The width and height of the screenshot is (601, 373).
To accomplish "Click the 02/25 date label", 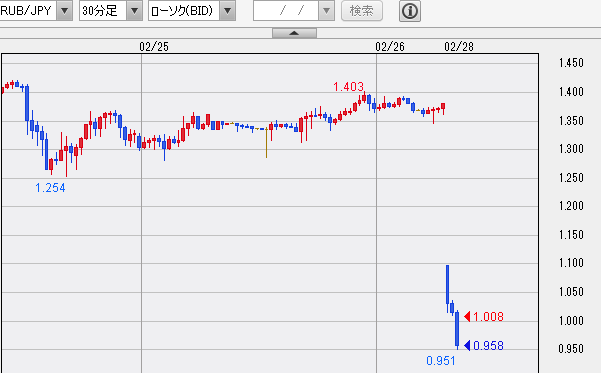I will point(154,47).
